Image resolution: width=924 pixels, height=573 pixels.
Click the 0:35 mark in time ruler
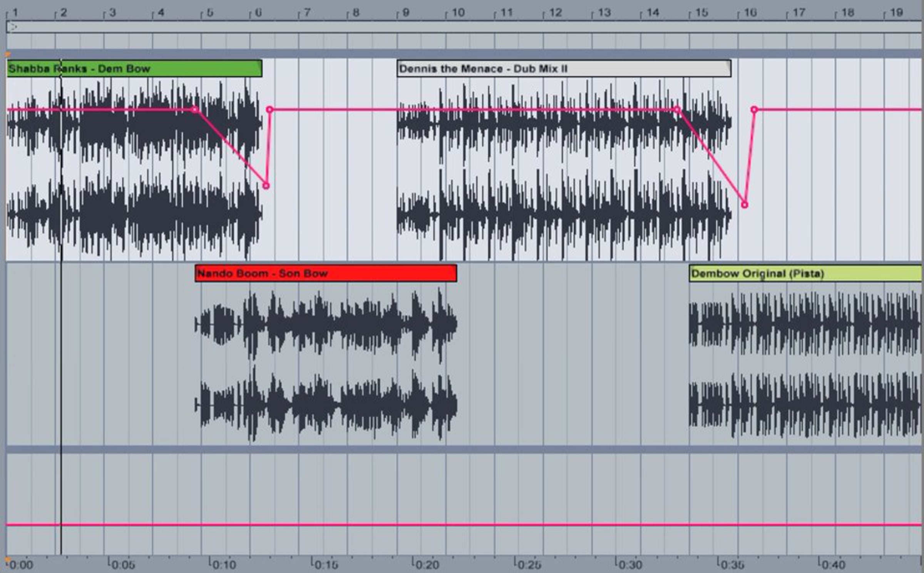731,565
